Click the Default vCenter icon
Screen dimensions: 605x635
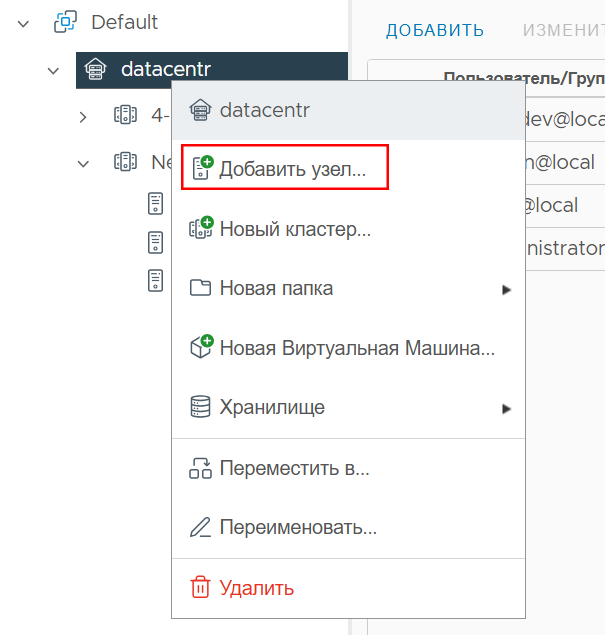(65, 22)
